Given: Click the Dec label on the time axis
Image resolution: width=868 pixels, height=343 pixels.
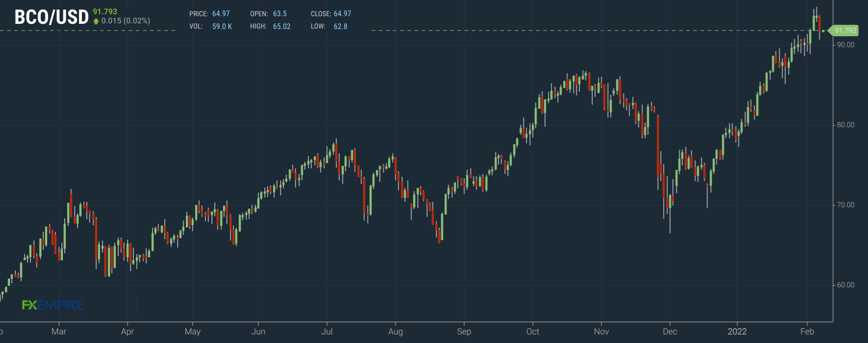Looking at the screenshot, I should [x=670, y=332].
